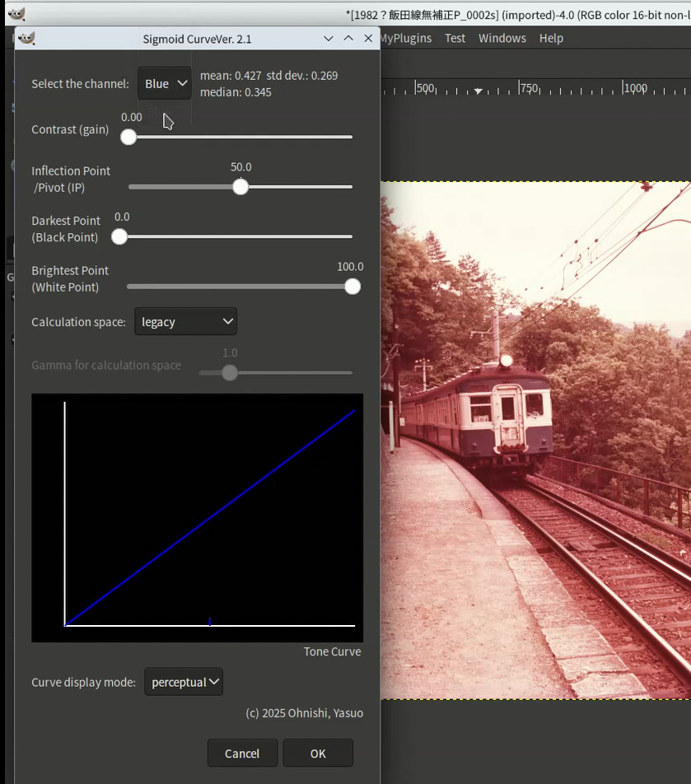
Task: Confirm the curve with the OK button
Action: point(318,753)
